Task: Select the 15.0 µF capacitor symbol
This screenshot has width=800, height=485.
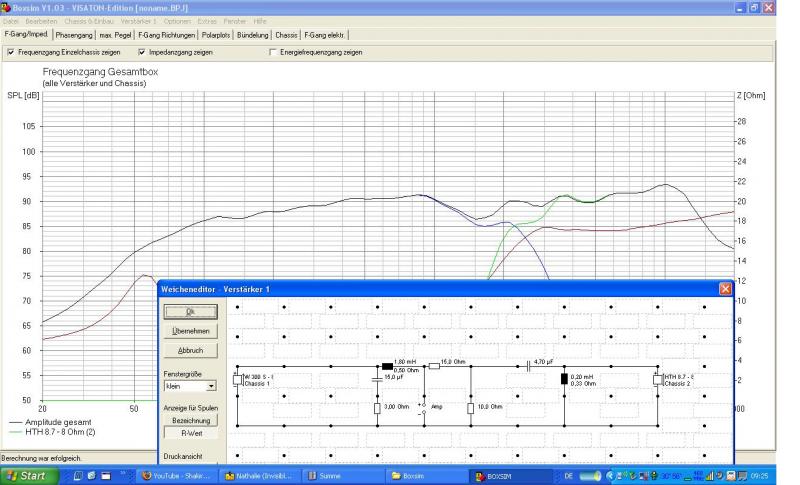Action: [377, 379]
